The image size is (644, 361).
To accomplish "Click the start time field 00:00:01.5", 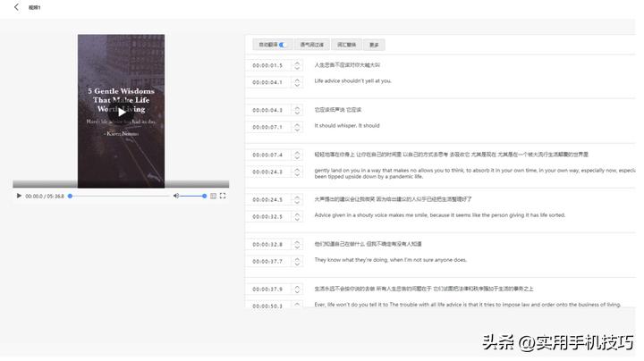I will point(269,65).
